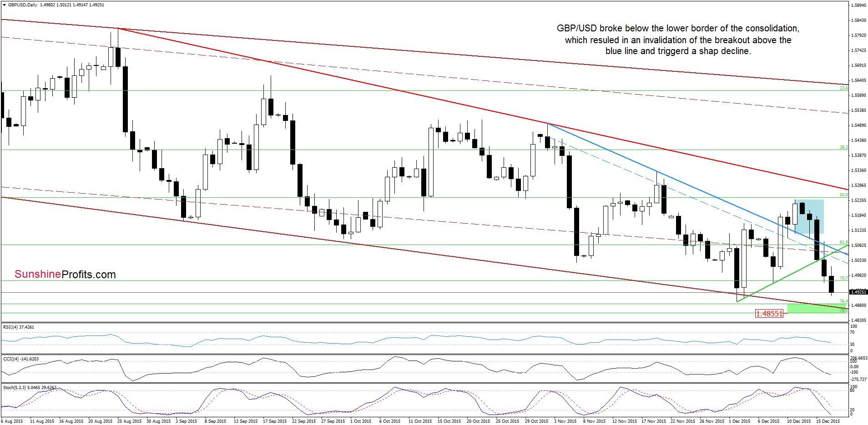868x425 pixels.
Task: Select the 23.6 Fibonacci level label
Action: tap(843, 88)
